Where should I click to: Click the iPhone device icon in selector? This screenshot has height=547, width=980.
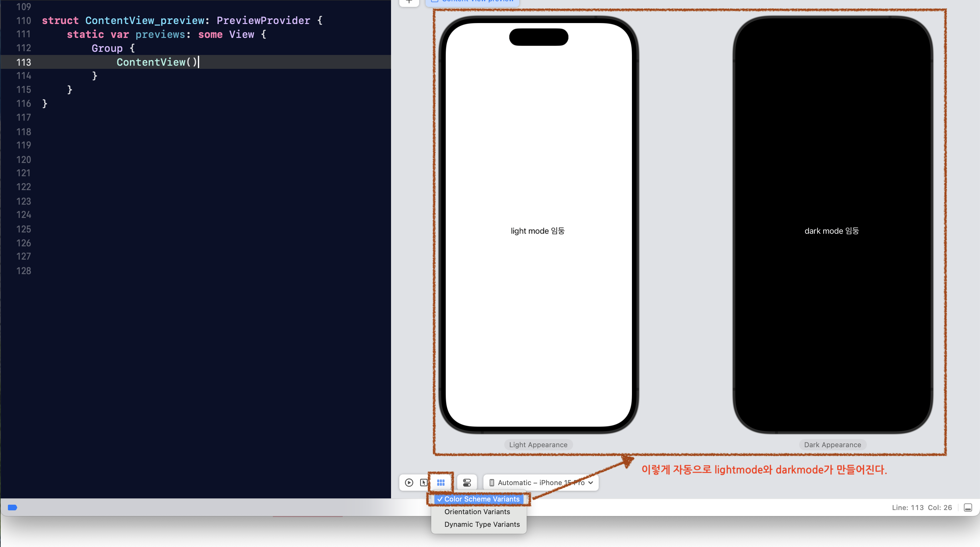(x=492, y=482)
